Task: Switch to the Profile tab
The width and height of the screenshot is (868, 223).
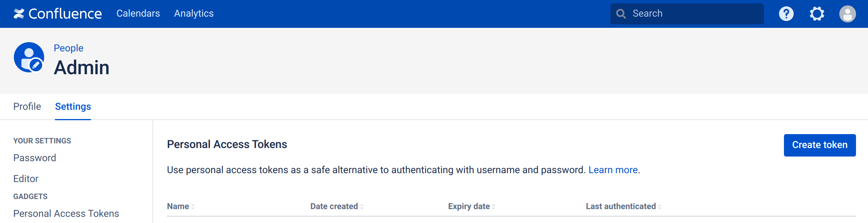Action: (27, 106)
